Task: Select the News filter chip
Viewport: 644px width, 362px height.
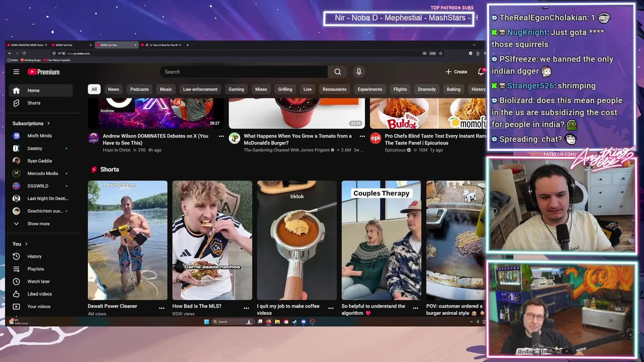Action: click(x=114, y=89)
